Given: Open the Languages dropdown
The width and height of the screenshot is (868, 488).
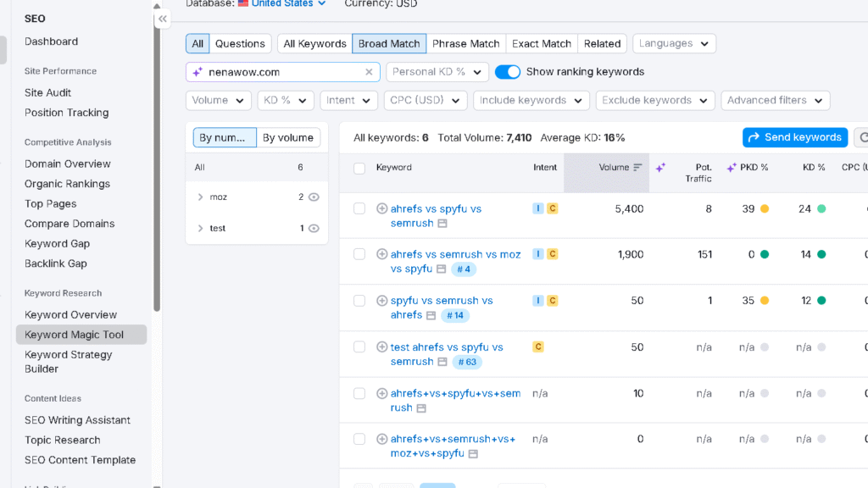Looking at the screenshot, I should (674, 43).
